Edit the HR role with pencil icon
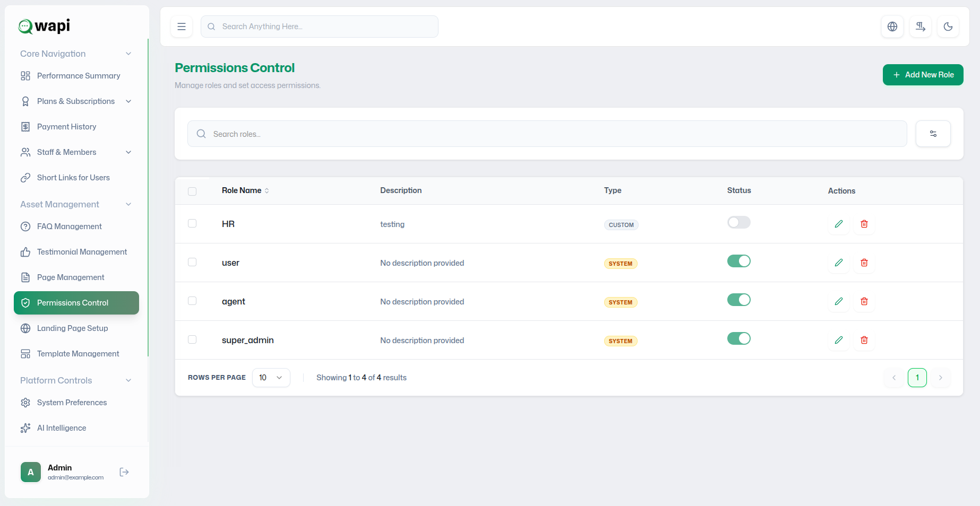This screenshot has width=980, height=506. pyautogui.click(x=839, y=224)
